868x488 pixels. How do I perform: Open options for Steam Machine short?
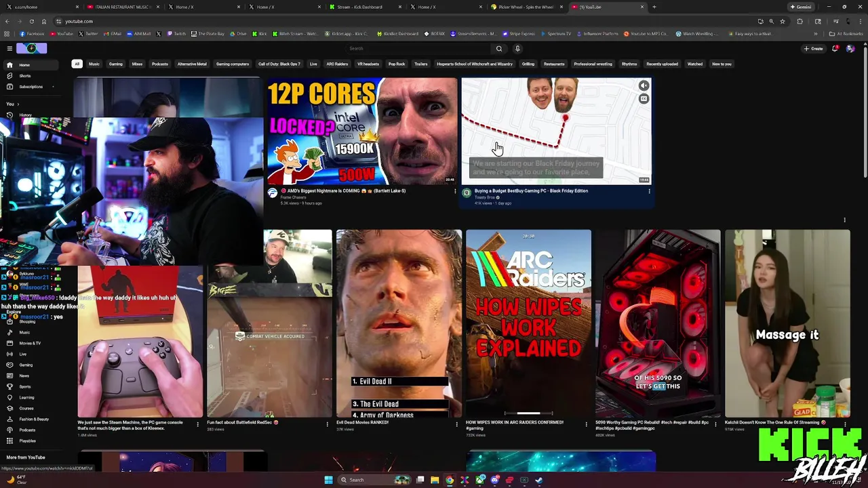coord(198,424)
